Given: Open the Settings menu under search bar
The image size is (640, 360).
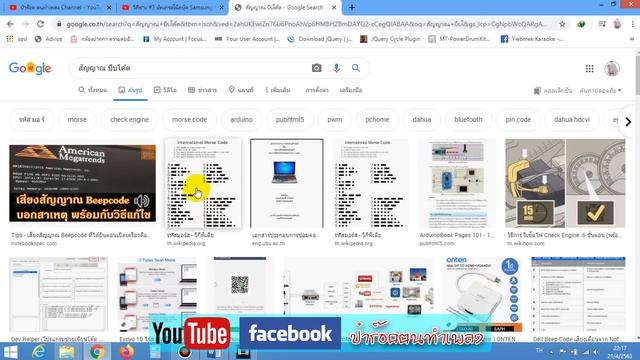Looking at the screenshot, I should tap(317, 90).
